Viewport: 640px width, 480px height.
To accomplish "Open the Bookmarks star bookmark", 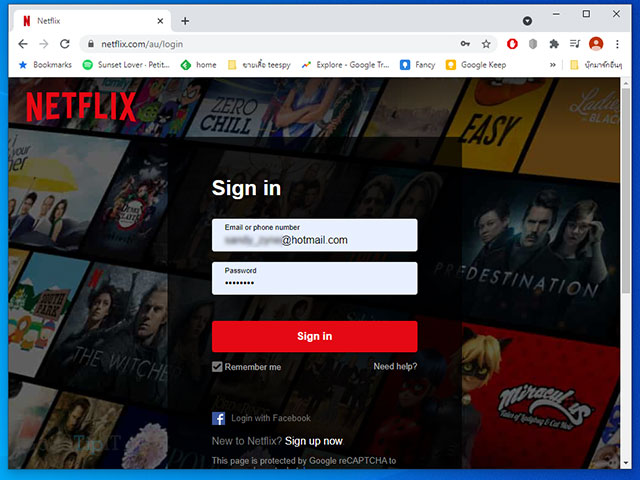I will pyautogui.click(x=45, y=65).
